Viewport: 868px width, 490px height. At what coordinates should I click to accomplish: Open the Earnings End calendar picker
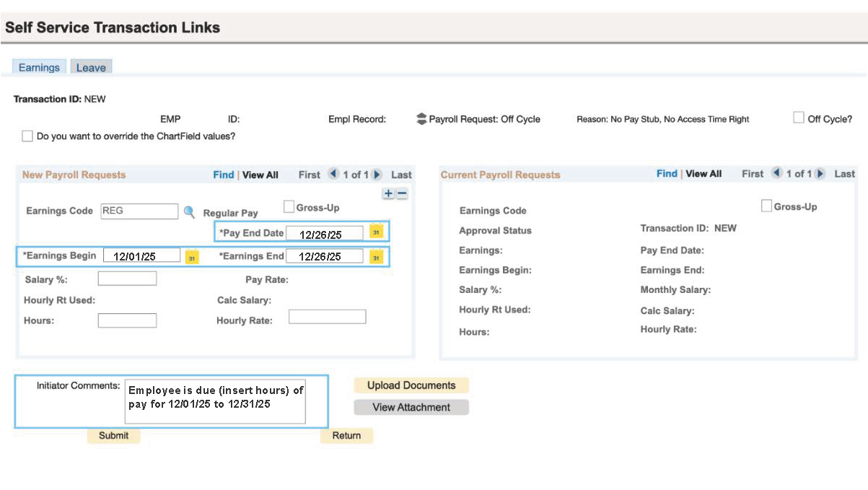pos(376,257)
